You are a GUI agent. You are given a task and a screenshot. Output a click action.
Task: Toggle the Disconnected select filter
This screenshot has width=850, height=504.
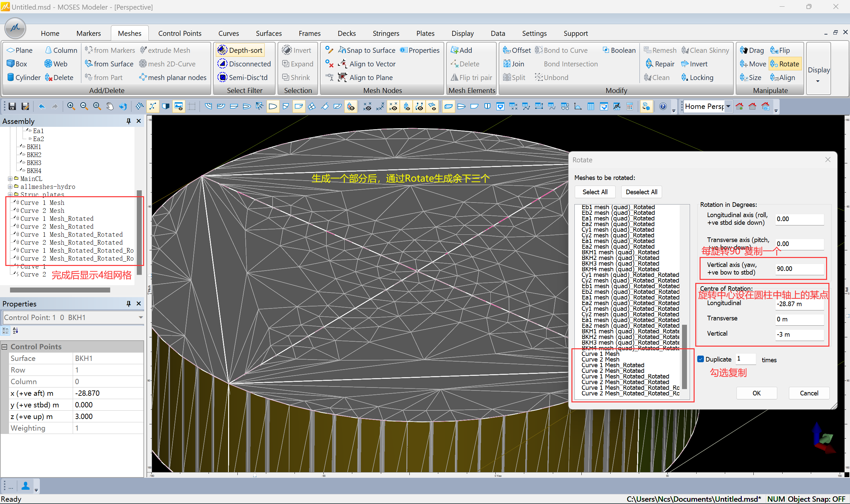(x=244, y=64)
